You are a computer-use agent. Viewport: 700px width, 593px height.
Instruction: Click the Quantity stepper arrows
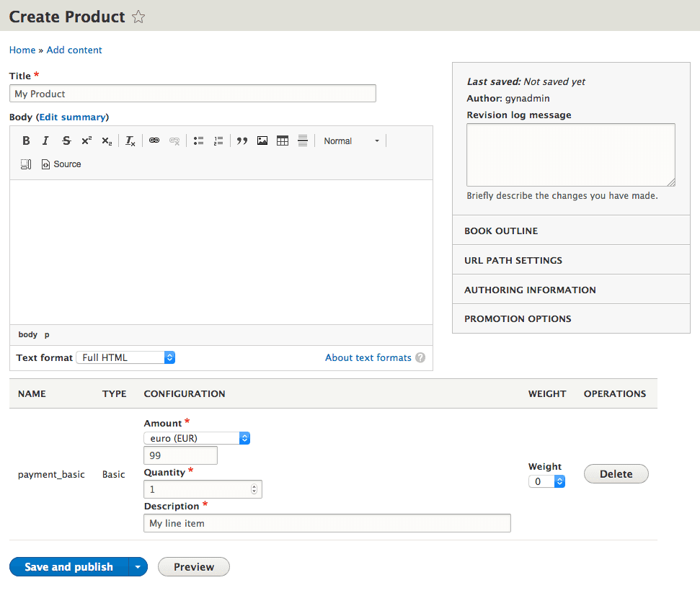point(253,489)
